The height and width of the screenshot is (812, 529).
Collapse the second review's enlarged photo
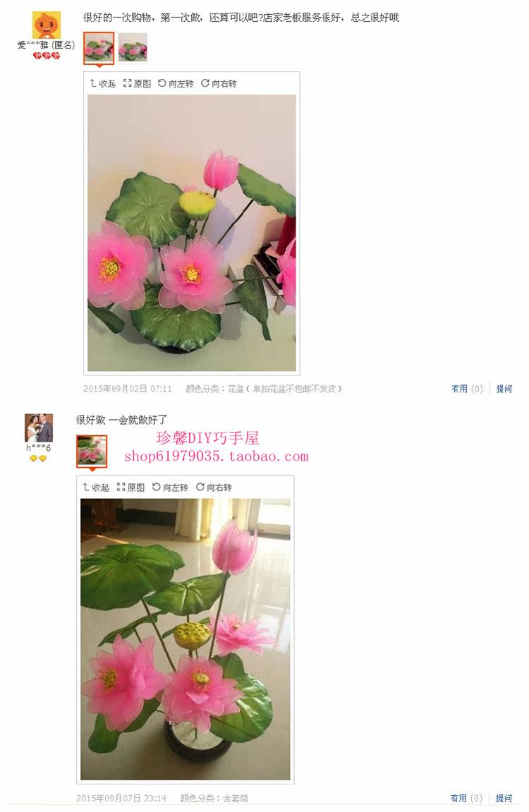point(96,487)
